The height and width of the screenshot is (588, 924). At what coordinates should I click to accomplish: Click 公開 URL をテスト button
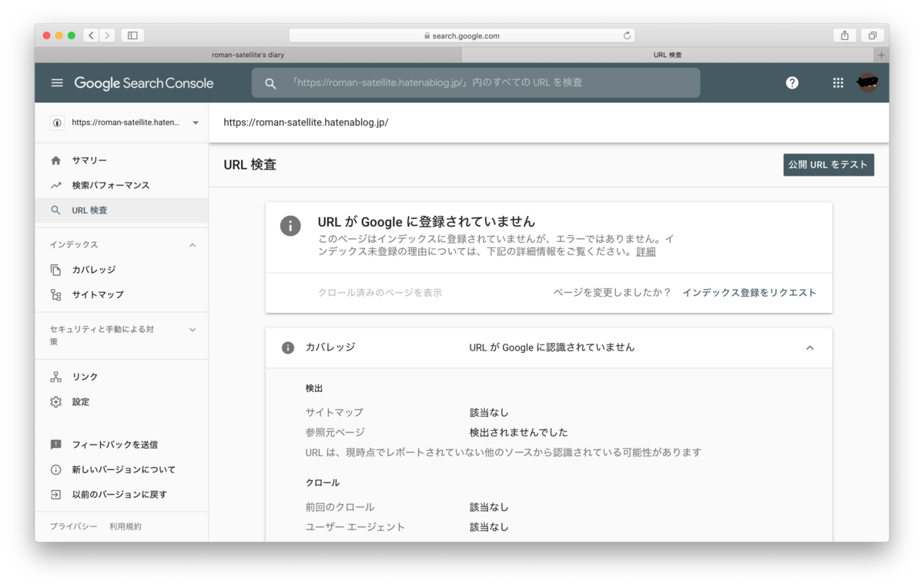click(x=829, y=165)
